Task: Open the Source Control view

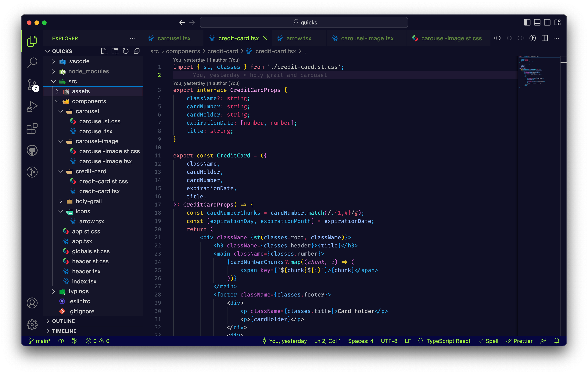Action: (32, 85)
